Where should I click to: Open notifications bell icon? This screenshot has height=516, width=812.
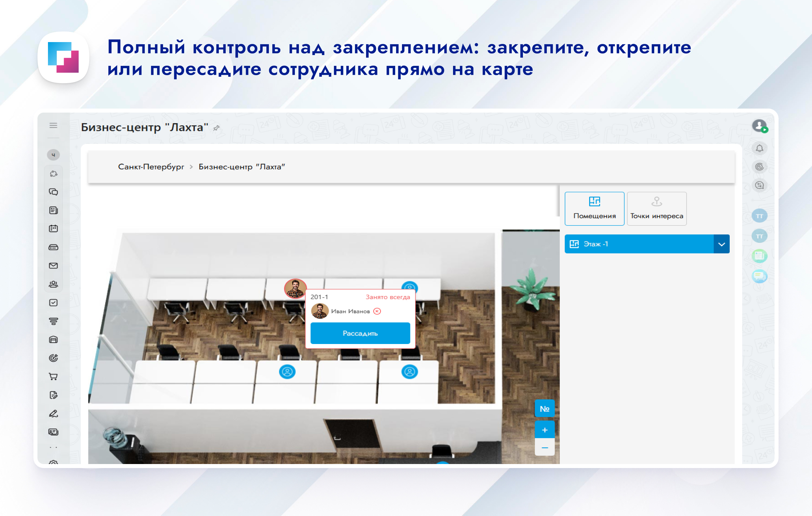759,148
